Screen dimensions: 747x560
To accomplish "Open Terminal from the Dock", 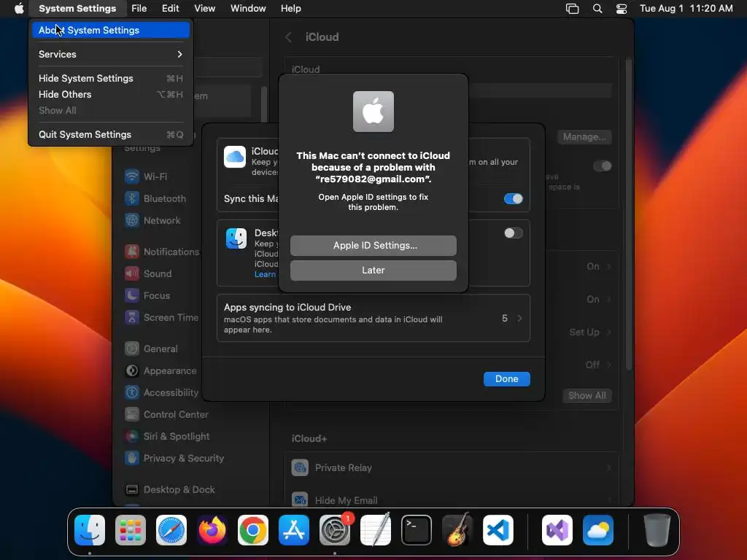I will pos(417,530).
